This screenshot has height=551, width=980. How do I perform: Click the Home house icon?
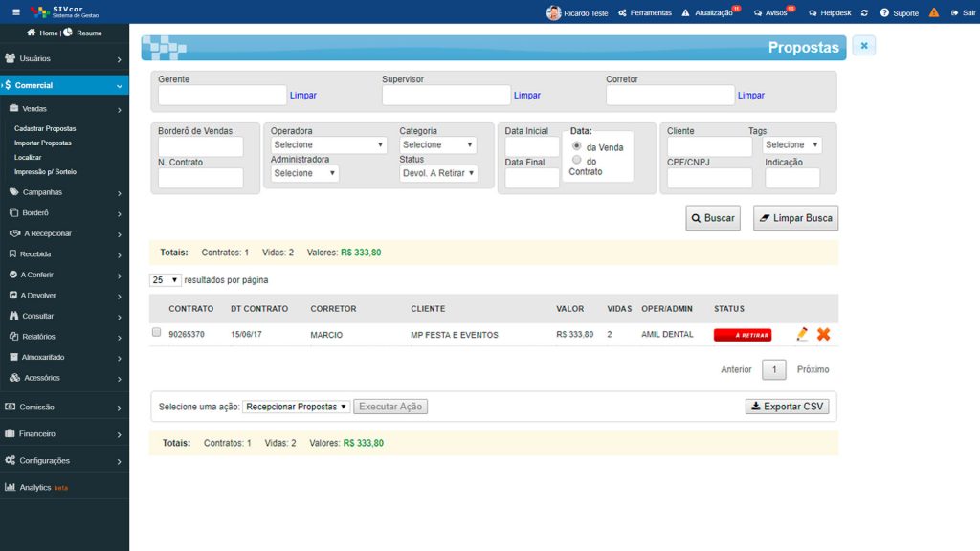(32, 33)
